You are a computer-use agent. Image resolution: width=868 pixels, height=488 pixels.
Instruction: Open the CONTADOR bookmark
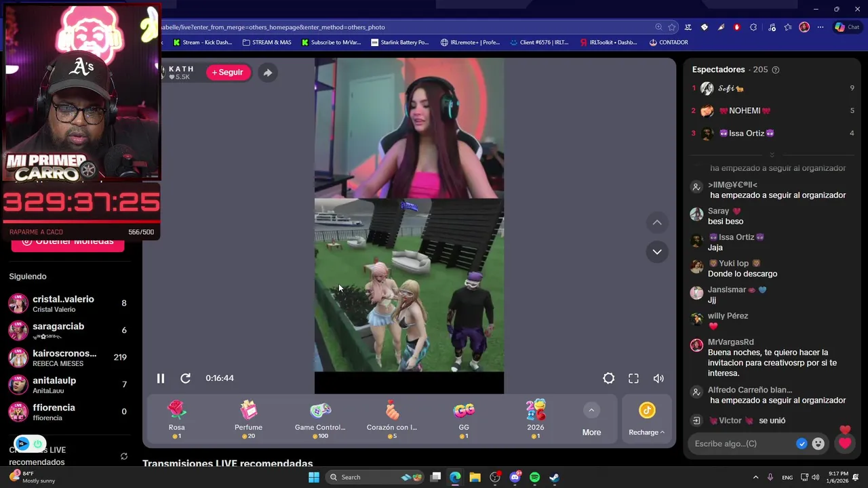669,42
